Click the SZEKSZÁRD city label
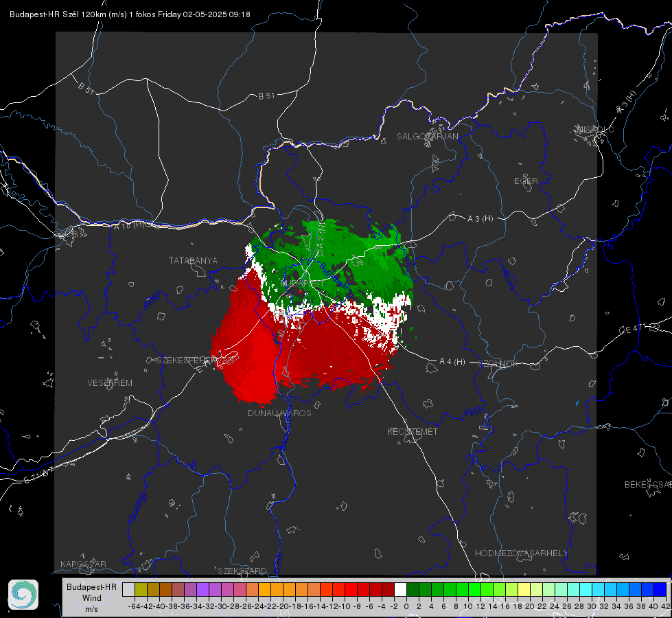Viewport: 672px width, 618px height. [242, 571]
